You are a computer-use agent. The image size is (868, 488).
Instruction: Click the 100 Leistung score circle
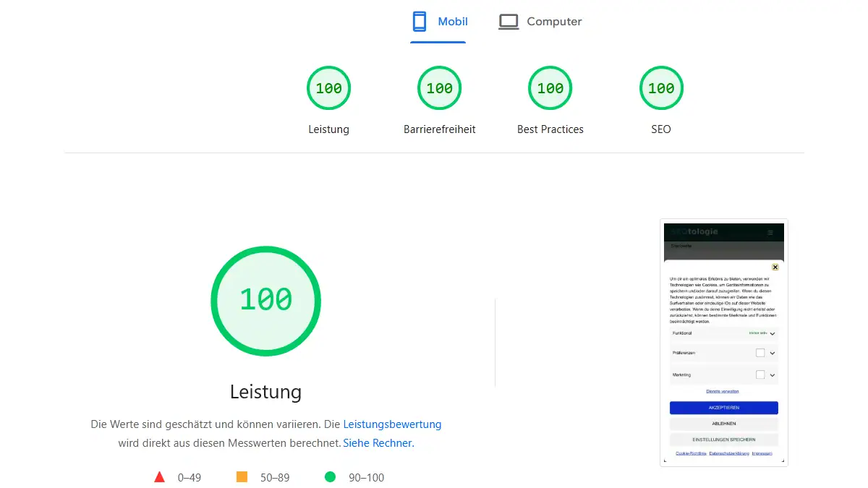(x=328, y=87)
